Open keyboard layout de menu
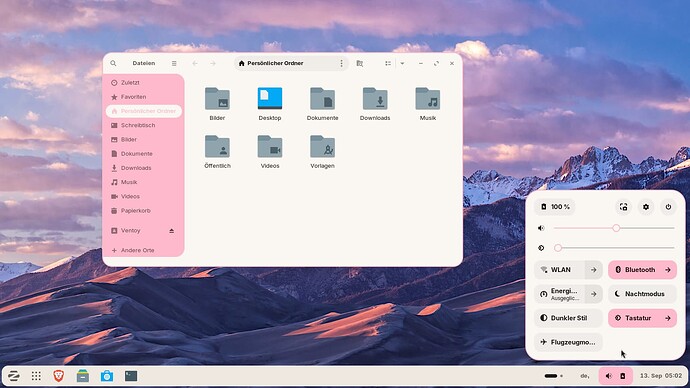The width and height of the screenshot is (690, 388). [x=585, y=376]
